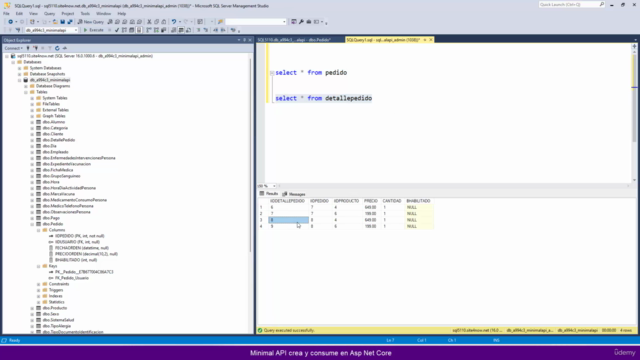
Task: Click the New Query toolbar button
Action: [91, 22]
